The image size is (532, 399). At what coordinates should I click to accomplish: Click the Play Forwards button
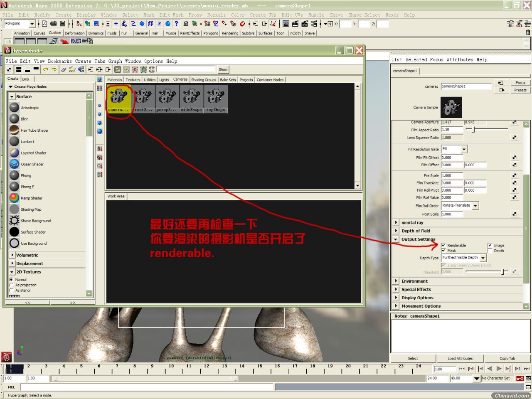click(x=499, y=369)
